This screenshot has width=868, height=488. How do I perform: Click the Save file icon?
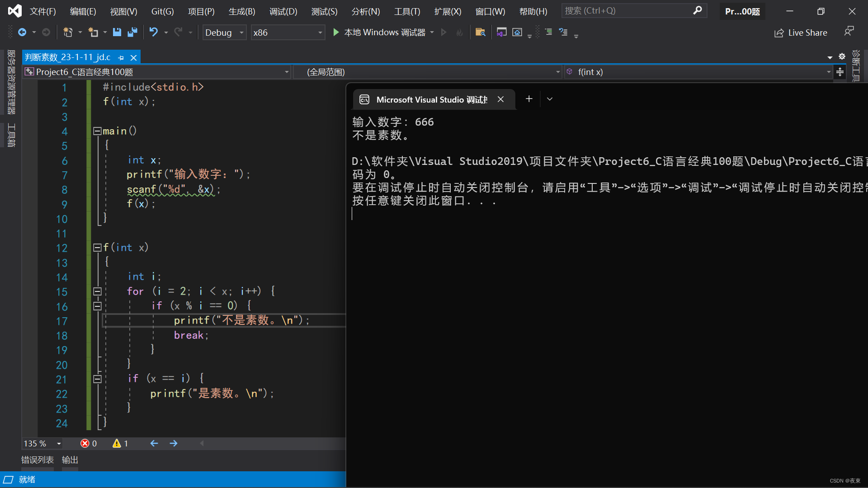coord(117,32)
